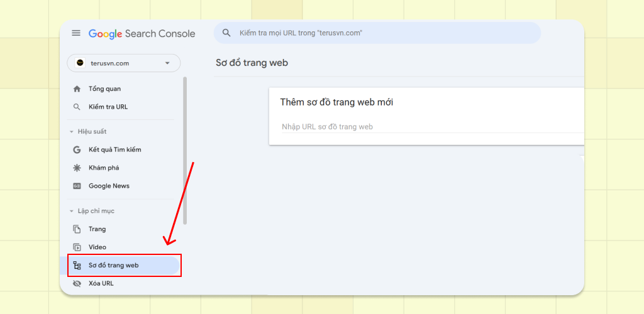Click the search magnifier icon in URL bar

point(226,33)
